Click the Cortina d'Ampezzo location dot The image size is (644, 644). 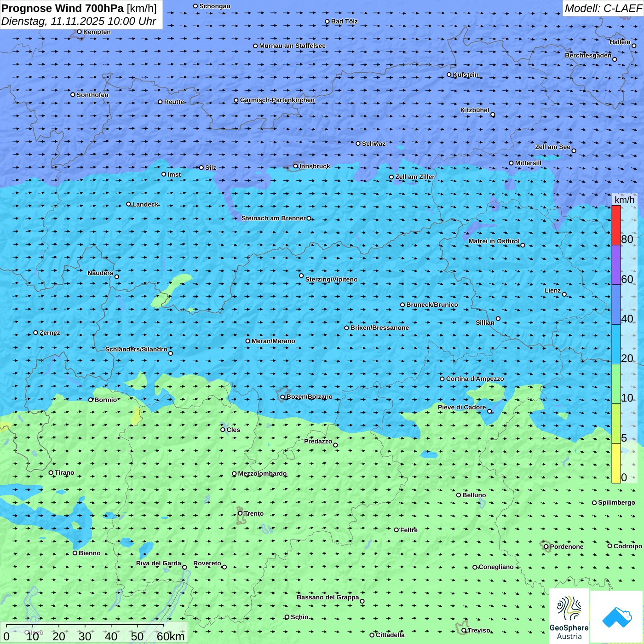(x=443, y=379)
